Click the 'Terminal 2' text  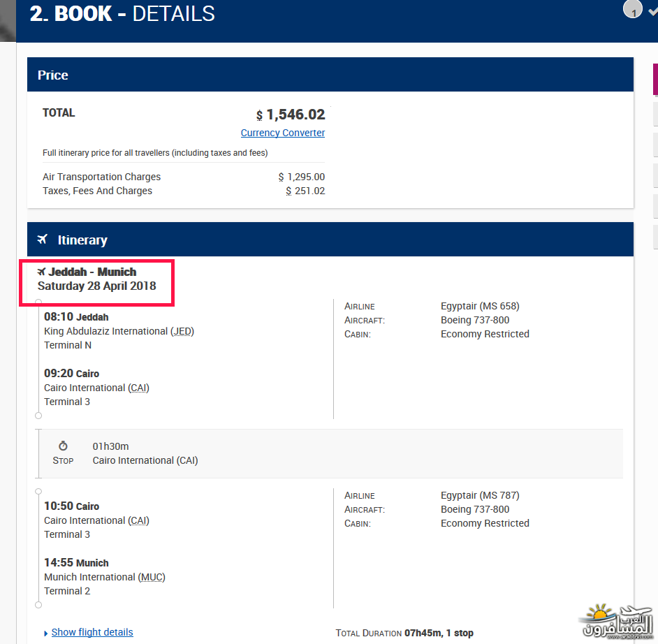tap(67, 591)
